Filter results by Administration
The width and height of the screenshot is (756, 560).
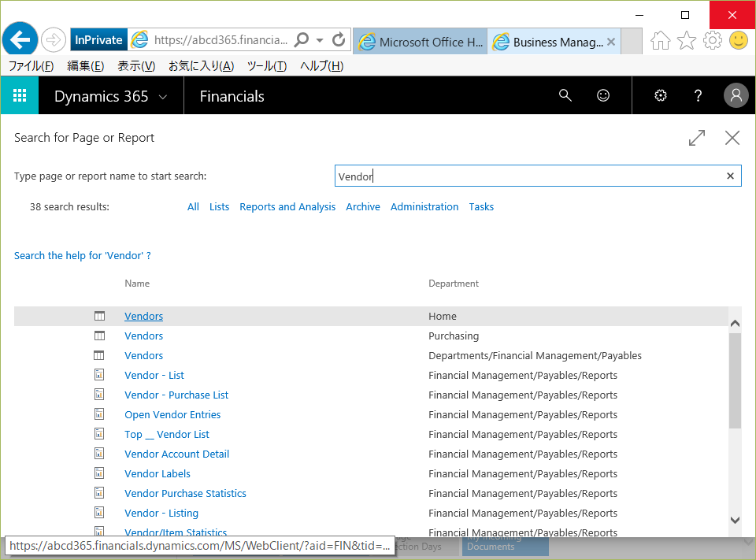pyautogui.click(x=424, y=207)
